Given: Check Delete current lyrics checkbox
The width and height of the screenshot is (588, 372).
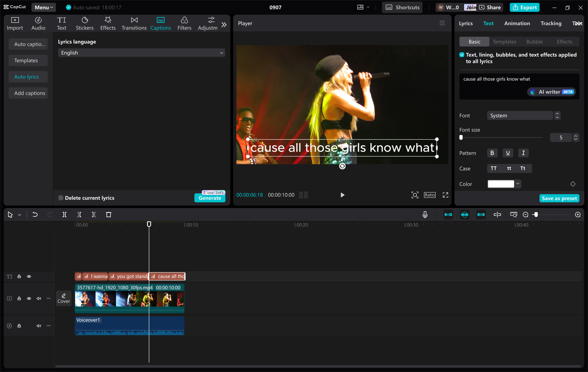Looking at the screenshot, I should [61, 198].
